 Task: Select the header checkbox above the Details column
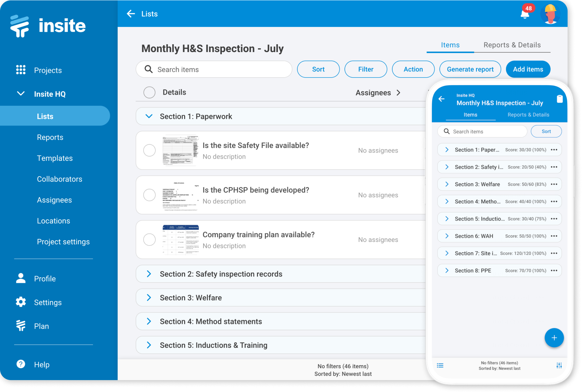[149, 92]
